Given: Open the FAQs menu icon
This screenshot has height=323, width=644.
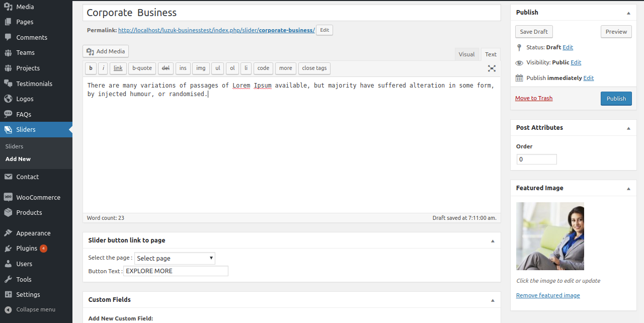Looking at the screenshot, I should [8, 114].
